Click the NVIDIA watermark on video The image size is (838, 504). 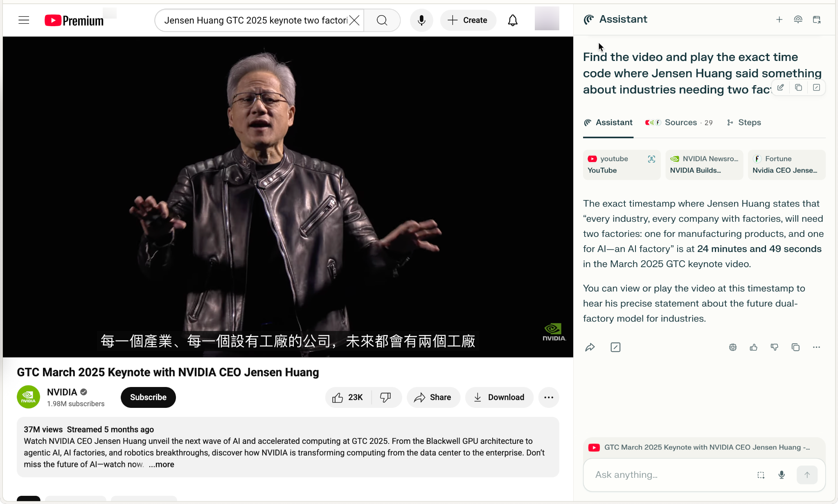(x=554, y=332)
